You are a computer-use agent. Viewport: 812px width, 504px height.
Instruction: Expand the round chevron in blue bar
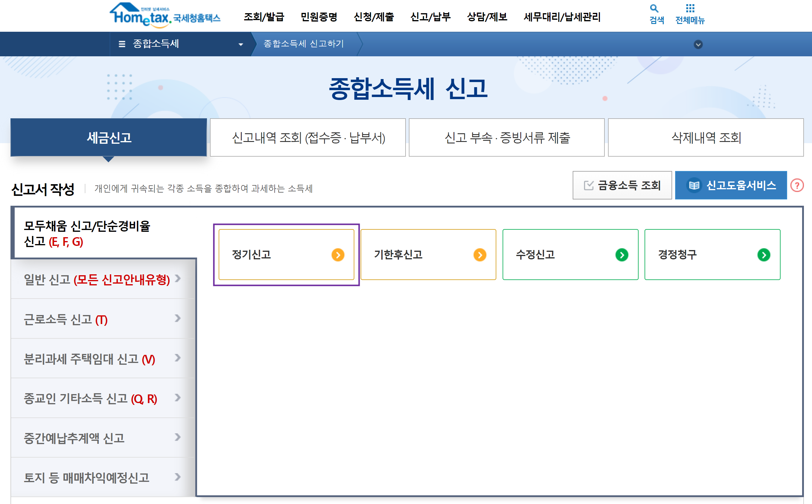click(x=698, y=44)
